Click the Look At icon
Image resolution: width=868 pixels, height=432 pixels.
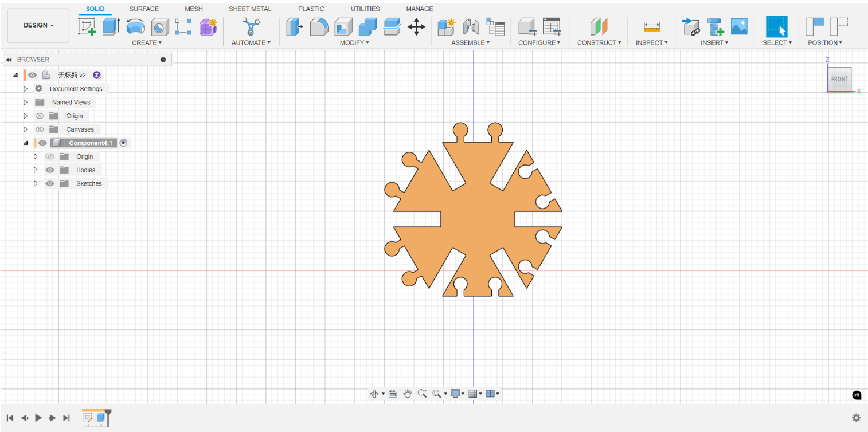tap(393, 394)
